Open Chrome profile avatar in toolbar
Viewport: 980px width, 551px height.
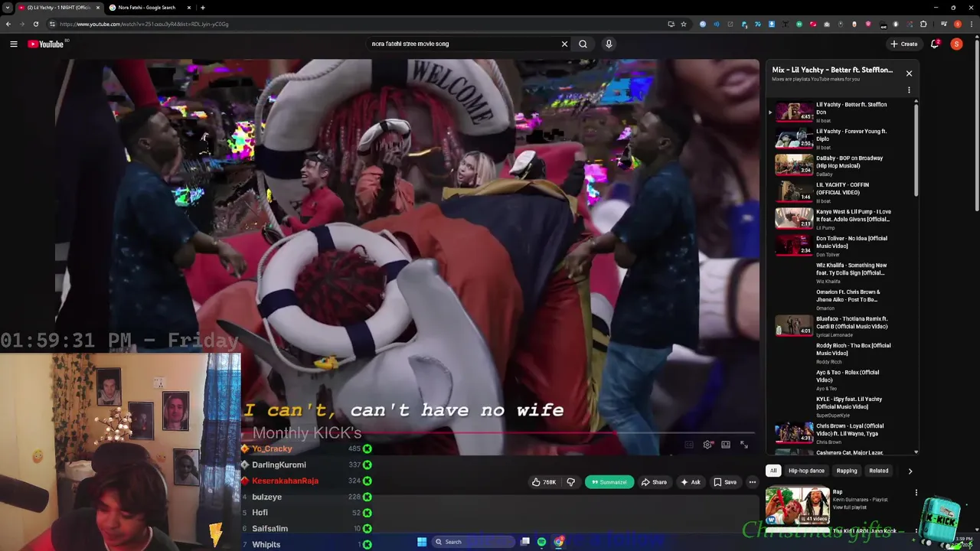click(958, 24)
